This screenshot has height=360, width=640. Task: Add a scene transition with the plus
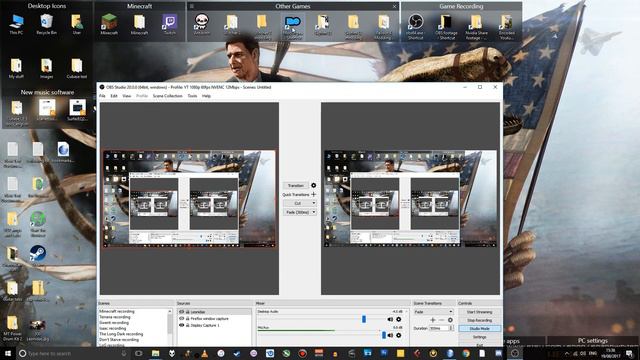(433, 320)
